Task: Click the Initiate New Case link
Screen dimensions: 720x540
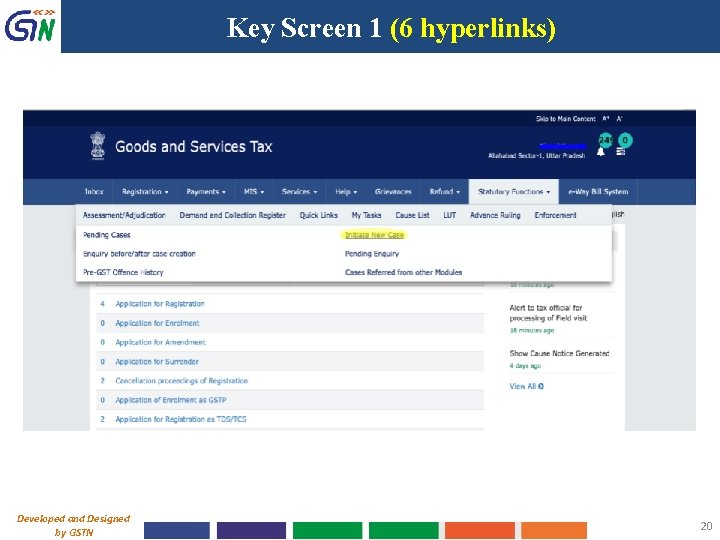Action: pyautogui.click(x=374, y=235)
